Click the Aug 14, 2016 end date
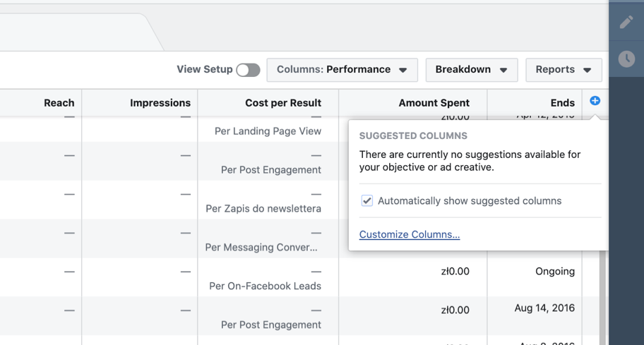 point(544,308)
